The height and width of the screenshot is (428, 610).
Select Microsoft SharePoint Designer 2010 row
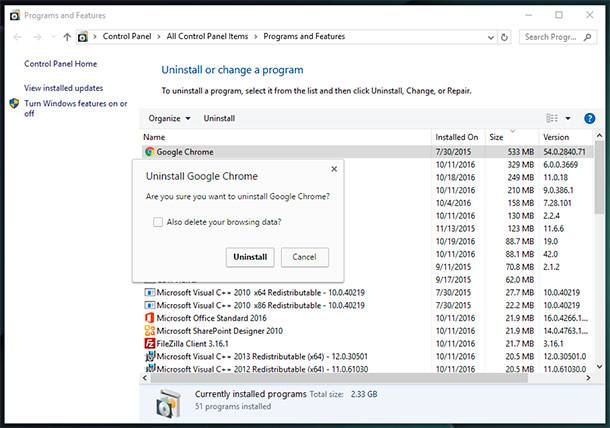tap(368, 331)
